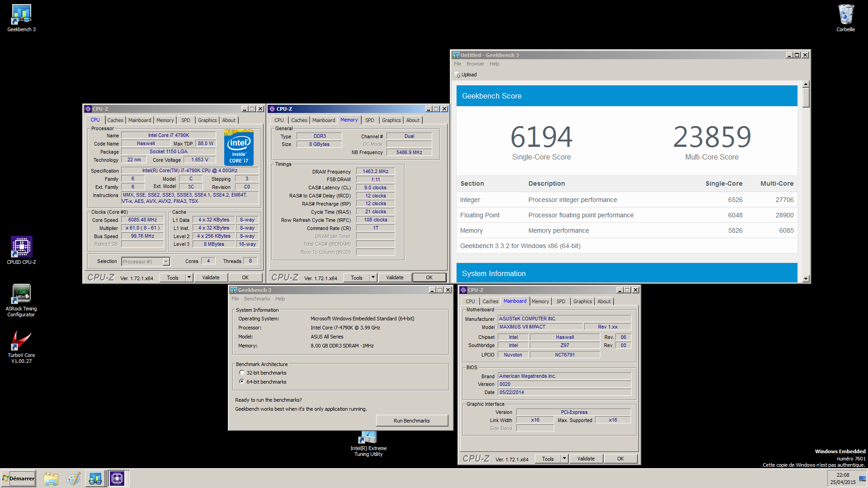Click the title icon of the Geekbench 3 benchmark window
Viewport: 868px width, 488px height.
coord(234,290)
